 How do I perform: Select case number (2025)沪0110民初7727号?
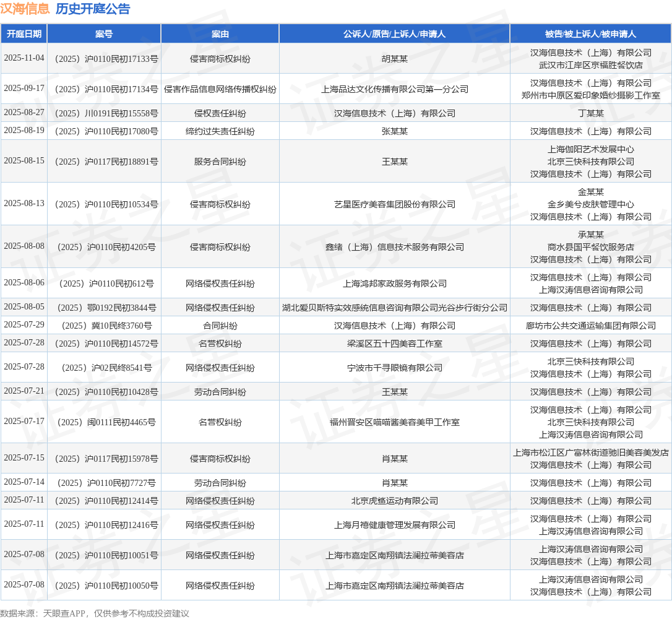(106, 483)
